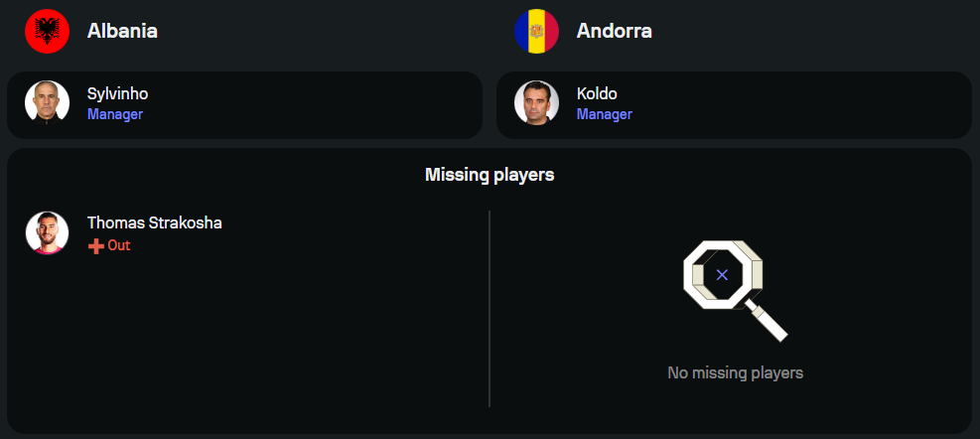
Task: Click the red Out status label
Action: tap(119, 245)
